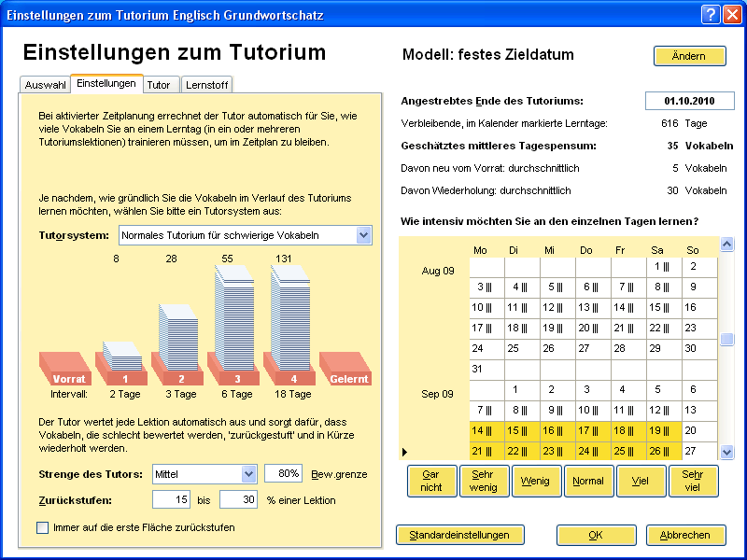Switch to the Tutor tab
The height and width of the screenshot is (560, 747).
(159, 85)
